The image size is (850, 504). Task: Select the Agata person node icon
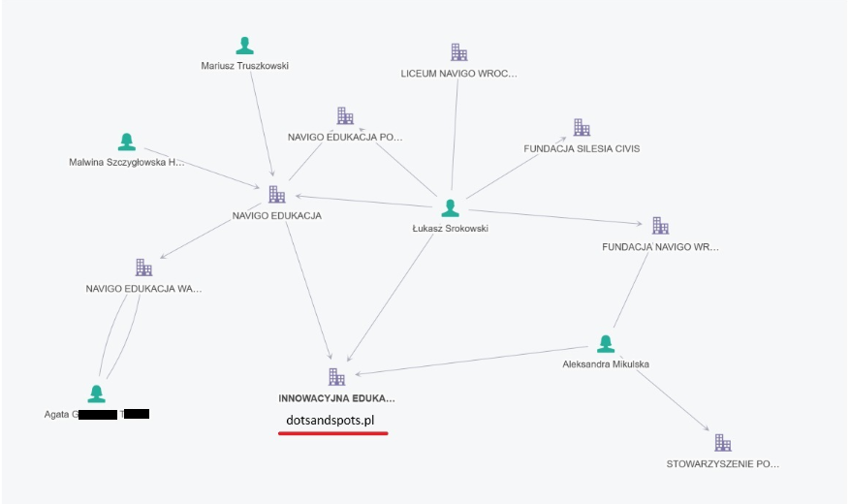point(97,394)
